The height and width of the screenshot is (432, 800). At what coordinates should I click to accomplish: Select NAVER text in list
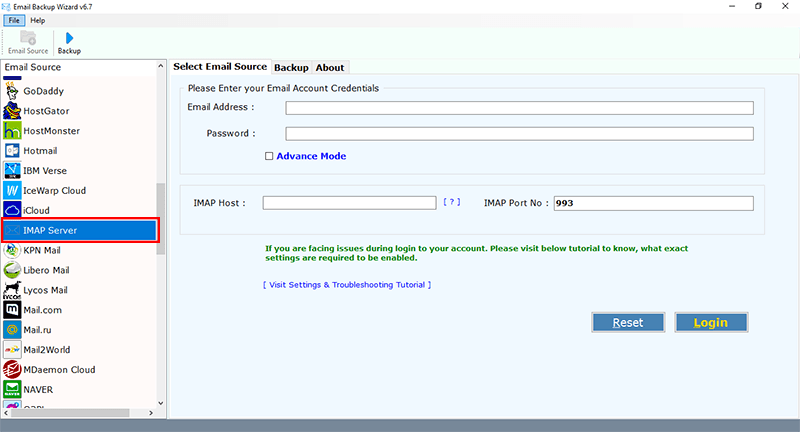[x=38, y=390]
